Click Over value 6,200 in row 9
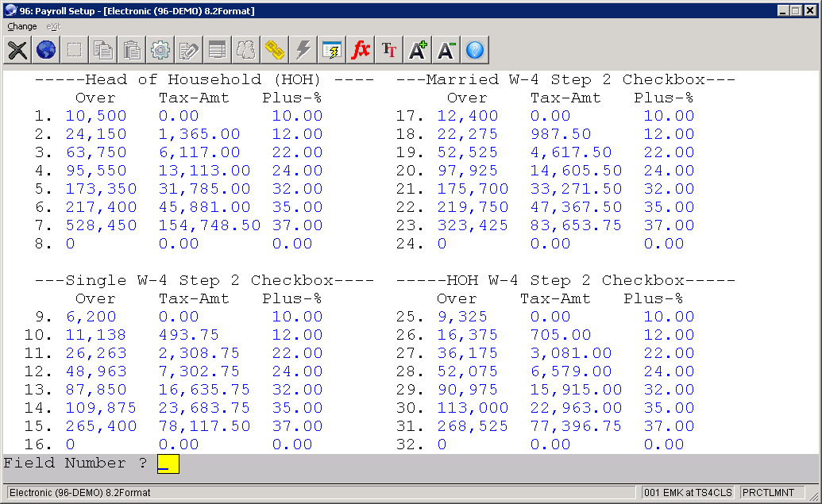 91,317
